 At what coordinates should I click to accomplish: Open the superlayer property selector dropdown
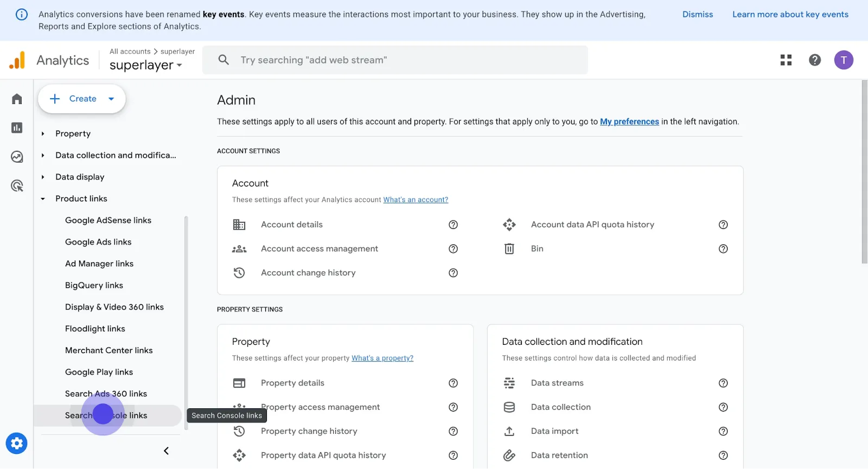tap(146, 65)
